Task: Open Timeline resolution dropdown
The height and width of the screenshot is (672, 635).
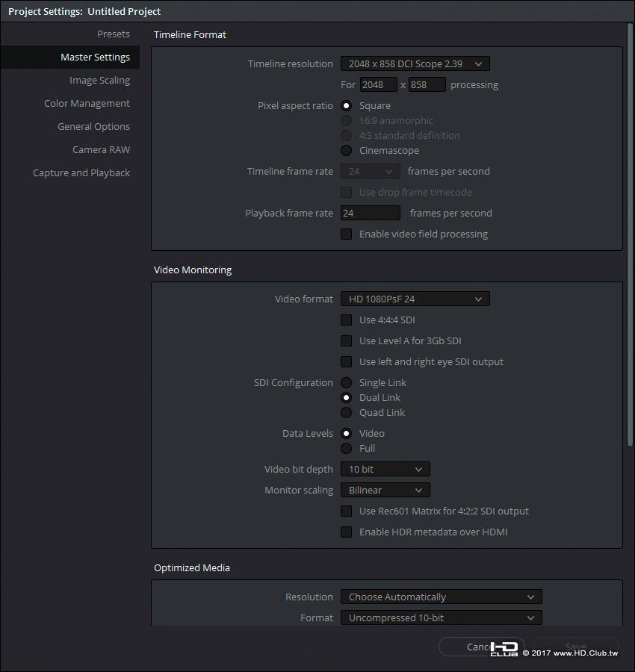Action: pyautogui.click(x=415, y=64)
